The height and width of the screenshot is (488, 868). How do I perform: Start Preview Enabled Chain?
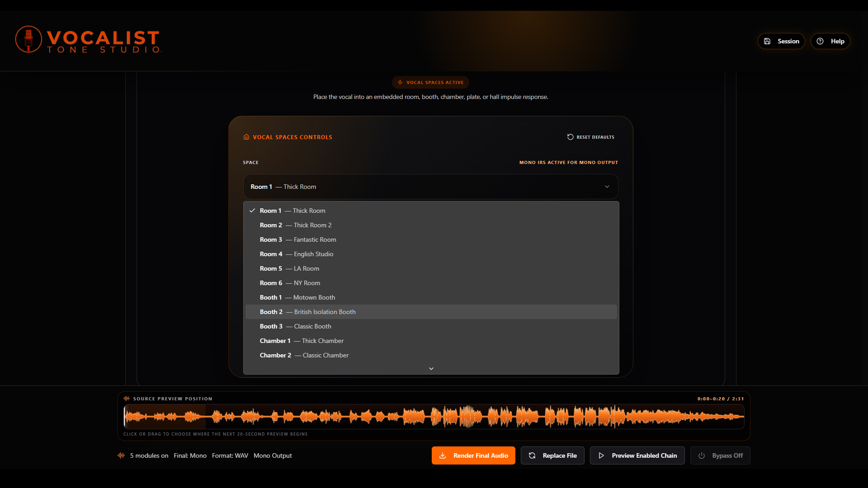(637, 455)
